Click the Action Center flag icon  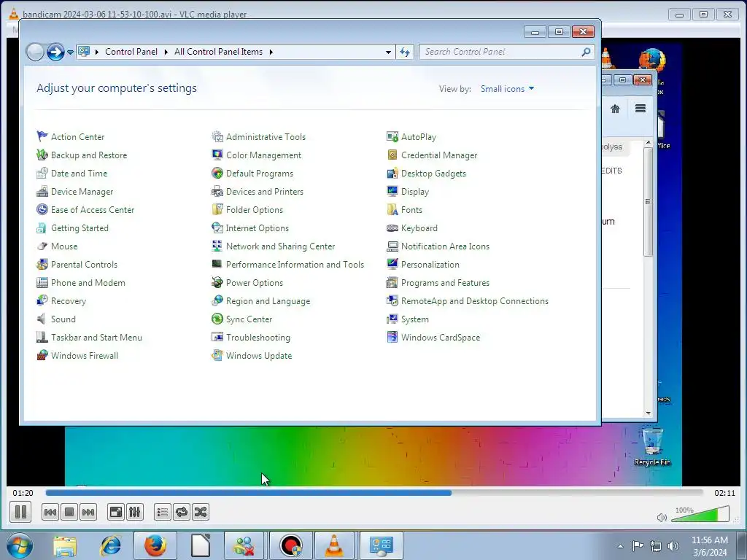(x=42, y=136)
